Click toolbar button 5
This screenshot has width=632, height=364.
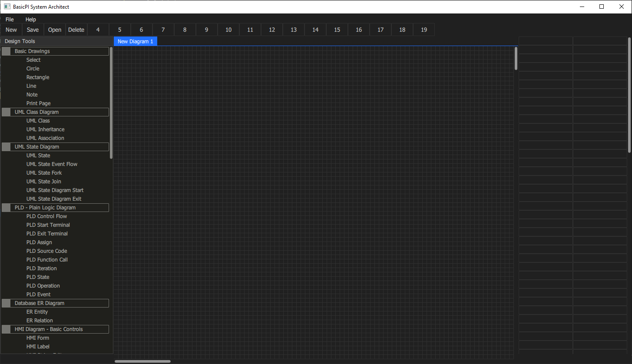120,30
